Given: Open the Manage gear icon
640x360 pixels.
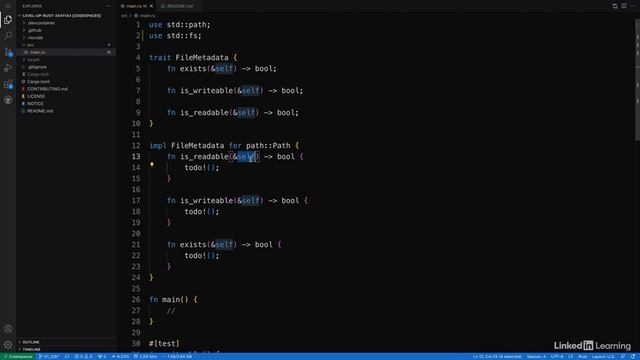Looking at the screenshot, I should pos(8,345).
